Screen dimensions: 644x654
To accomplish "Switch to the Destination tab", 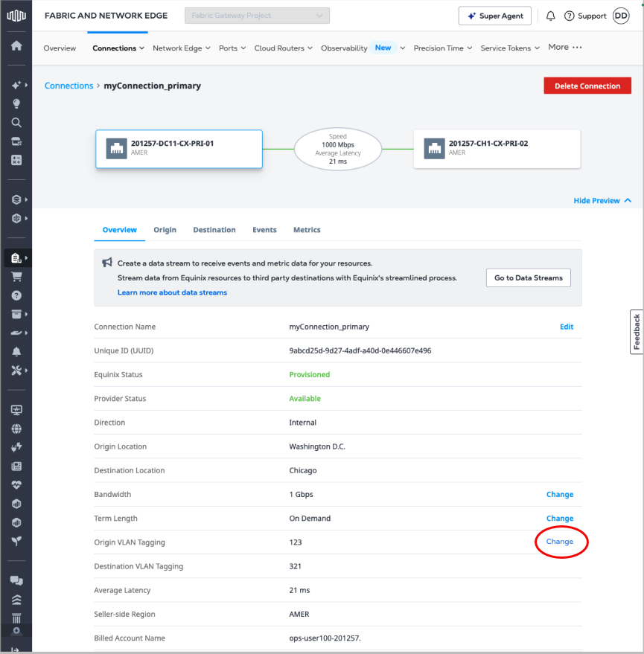I will coord(214,230).
